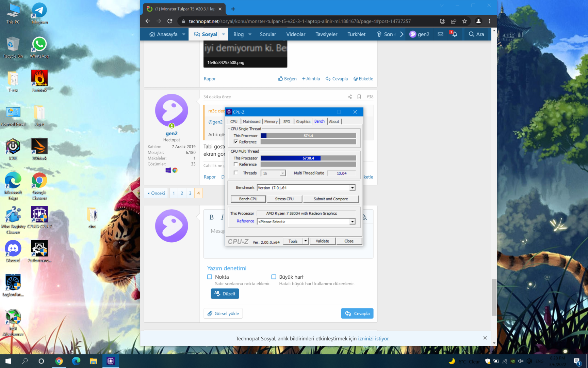This screenshot has width=588, height=368.
Task: Click Görsel yükle upload button
Action: tap(223, 313)
